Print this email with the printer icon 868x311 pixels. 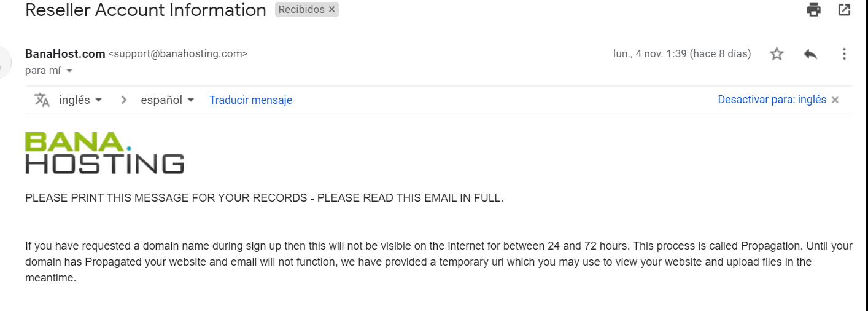(x=814, y=10)
